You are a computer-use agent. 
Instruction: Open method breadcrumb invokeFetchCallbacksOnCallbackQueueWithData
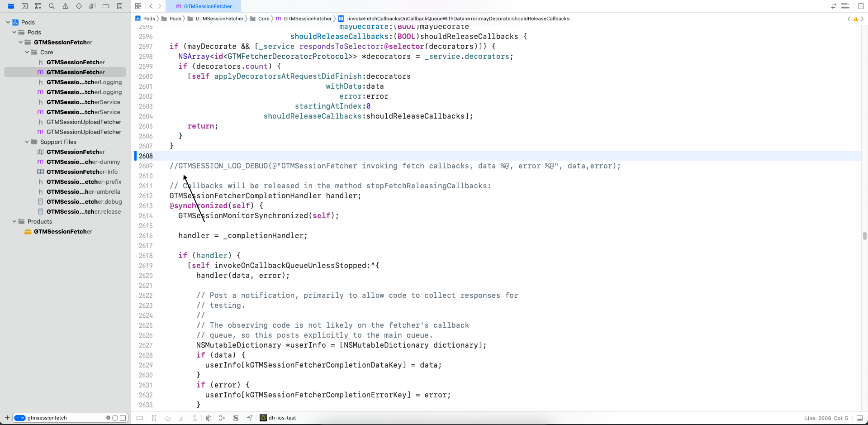[454, 19]
